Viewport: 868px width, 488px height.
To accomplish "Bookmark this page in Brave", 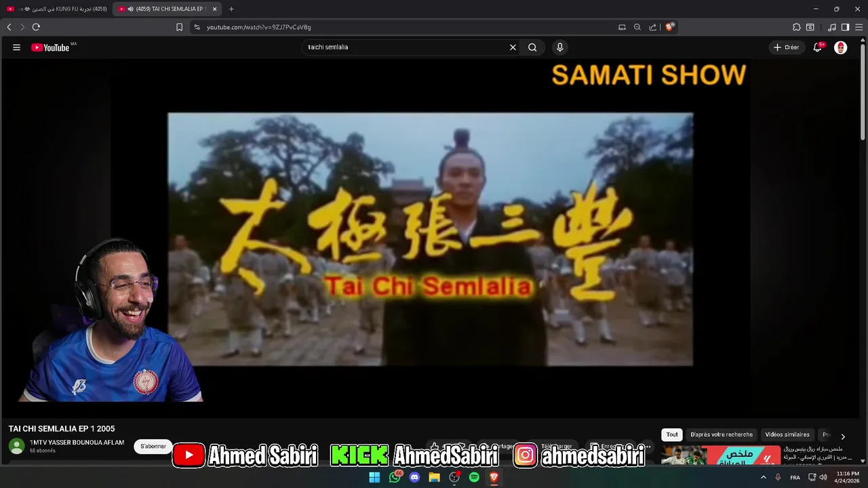I will 179,27.
